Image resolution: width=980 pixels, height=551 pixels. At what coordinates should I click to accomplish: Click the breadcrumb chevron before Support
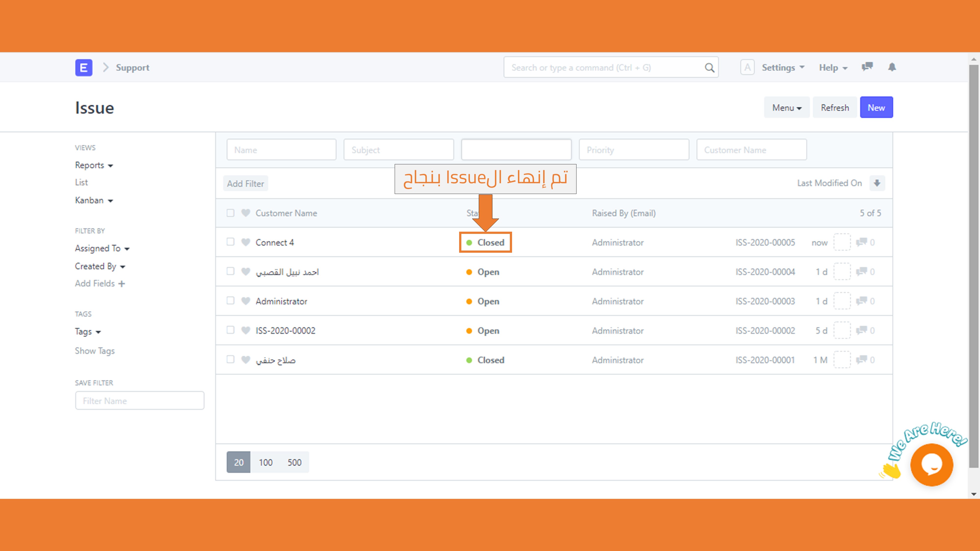pos(106,68)
